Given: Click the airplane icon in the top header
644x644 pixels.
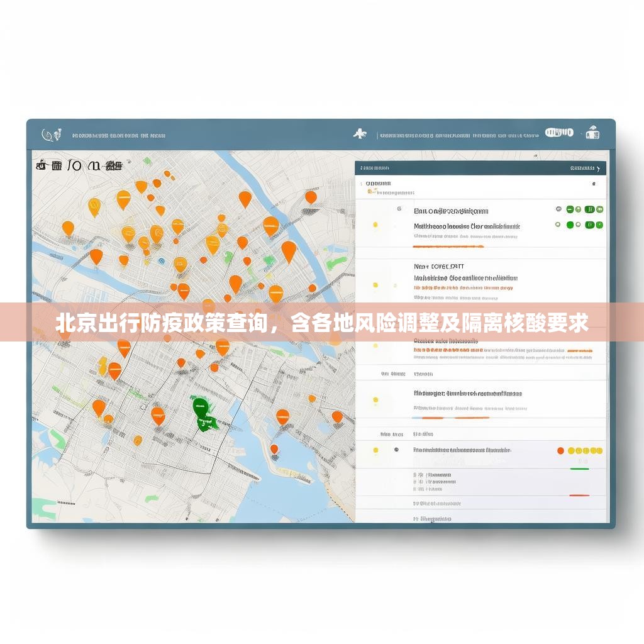Looking at the screenshot, I should tap(360, 134).
